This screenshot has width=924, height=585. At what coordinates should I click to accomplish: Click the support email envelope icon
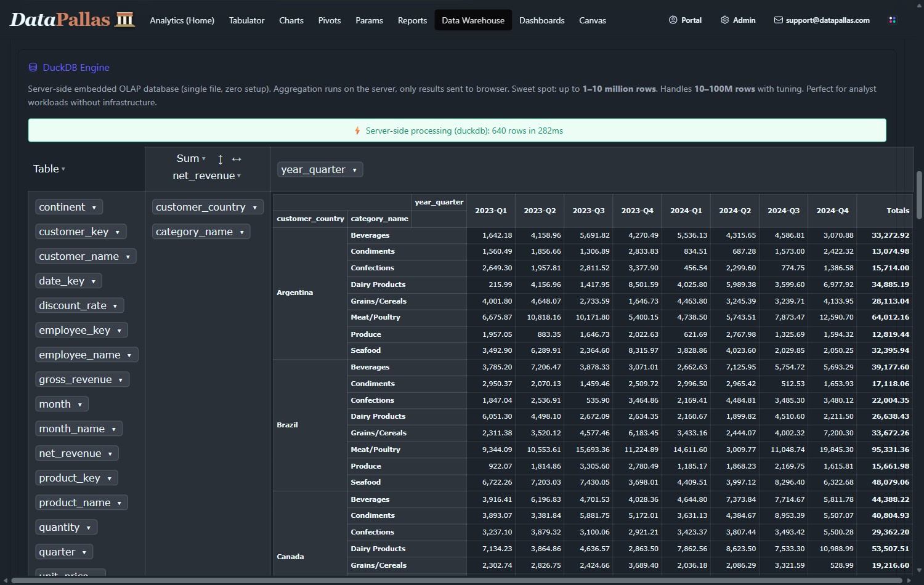779,20
